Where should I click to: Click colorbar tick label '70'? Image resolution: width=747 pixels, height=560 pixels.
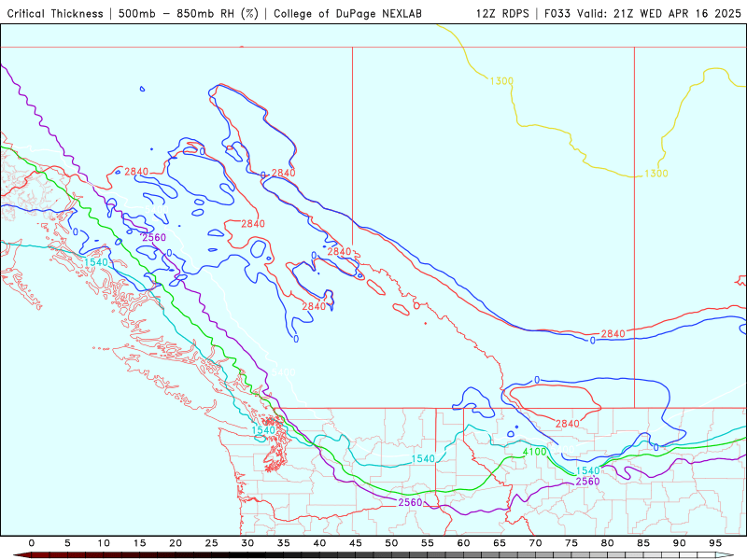coord(535,543)
